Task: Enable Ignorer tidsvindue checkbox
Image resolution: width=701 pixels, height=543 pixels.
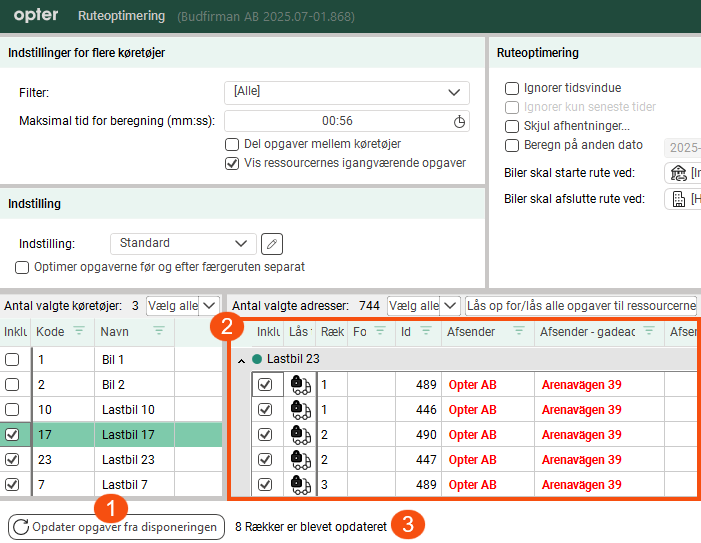Action: (512, 88)
